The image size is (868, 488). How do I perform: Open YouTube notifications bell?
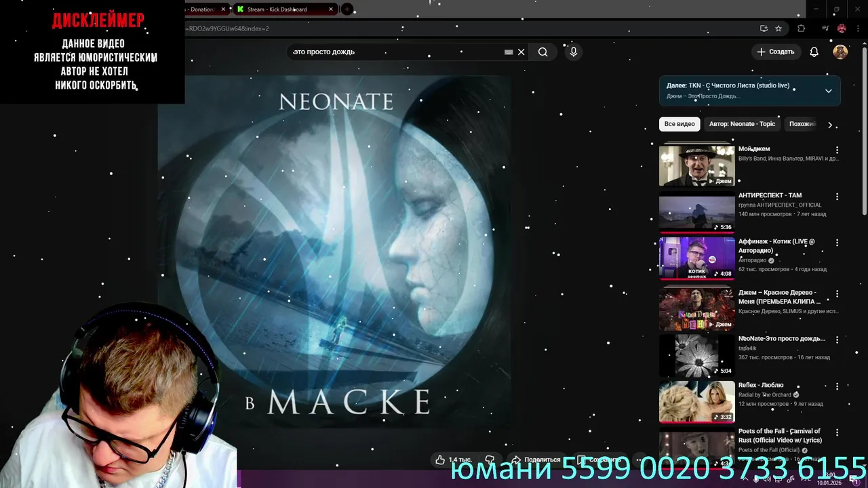(x=814, y=52)
